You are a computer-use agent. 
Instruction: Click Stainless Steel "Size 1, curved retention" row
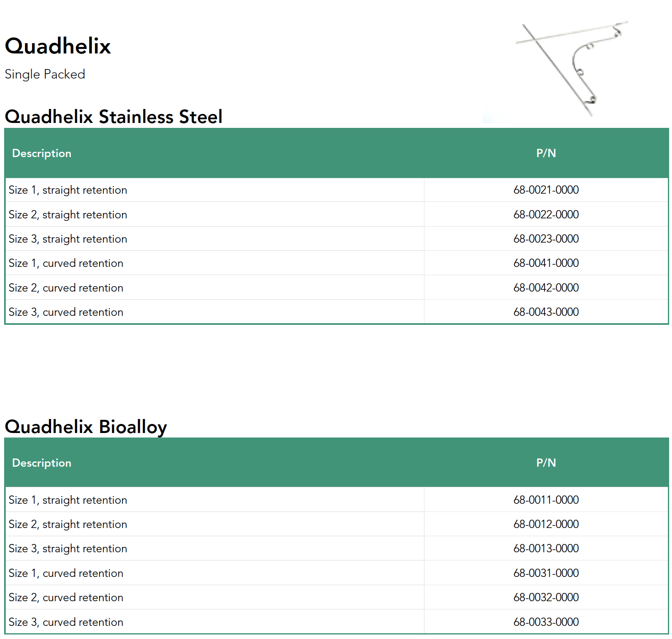point(66,264)
